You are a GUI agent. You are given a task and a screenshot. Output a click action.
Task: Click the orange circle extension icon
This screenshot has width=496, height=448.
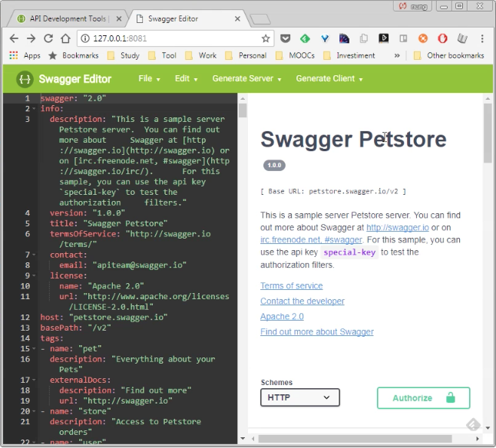pyautogui.click(x=422, y=38)
